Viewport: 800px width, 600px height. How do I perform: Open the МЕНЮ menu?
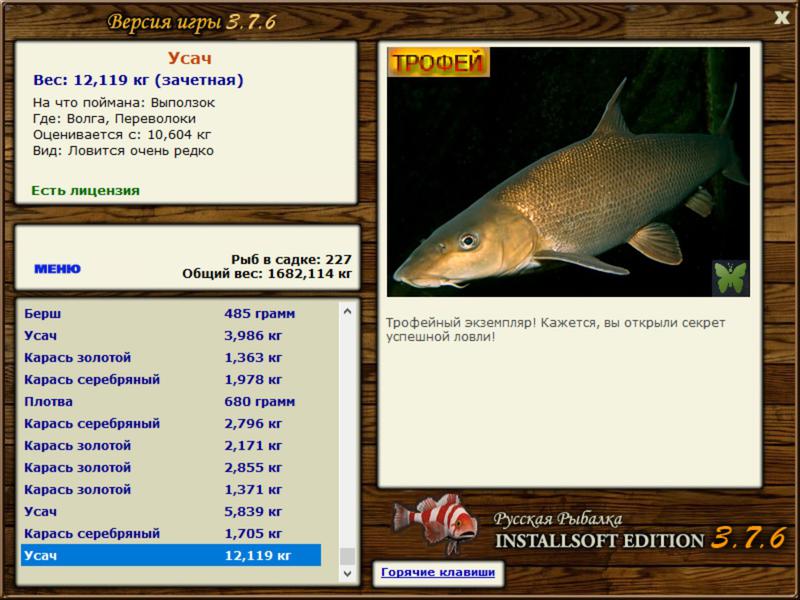[57, 269]
